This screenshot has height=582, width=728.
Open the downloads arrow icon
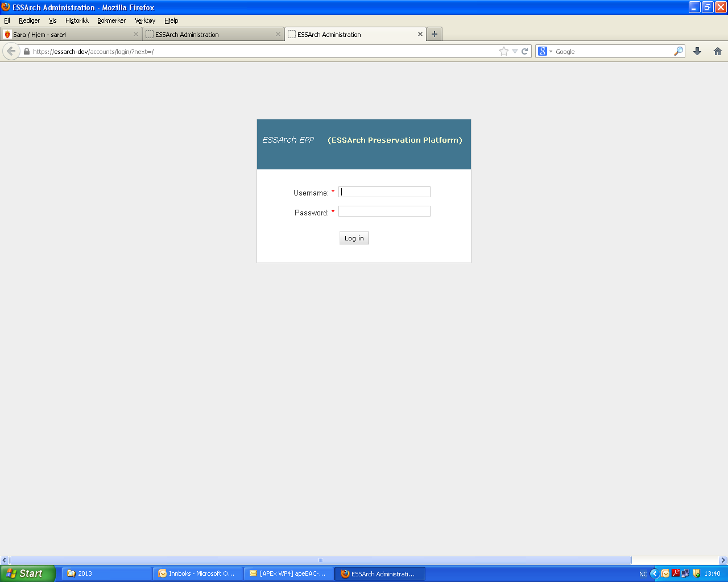697,51
